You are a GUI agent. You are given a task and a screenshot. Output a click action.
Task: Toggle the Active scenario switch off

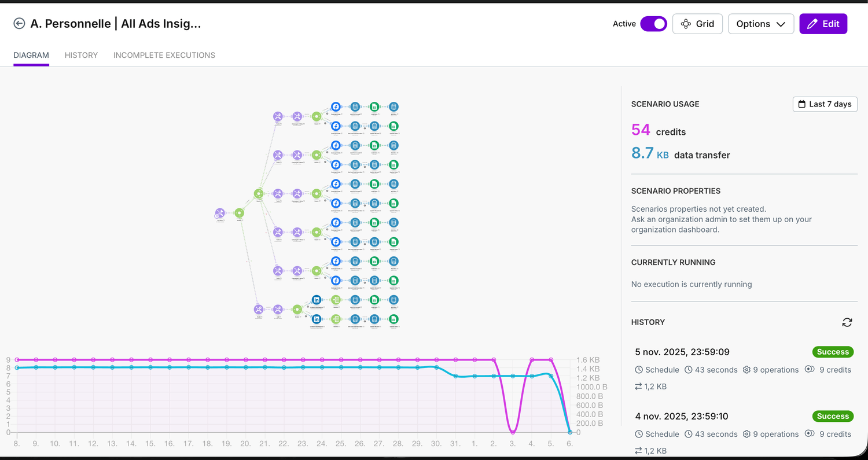click(x=653, y=24)
